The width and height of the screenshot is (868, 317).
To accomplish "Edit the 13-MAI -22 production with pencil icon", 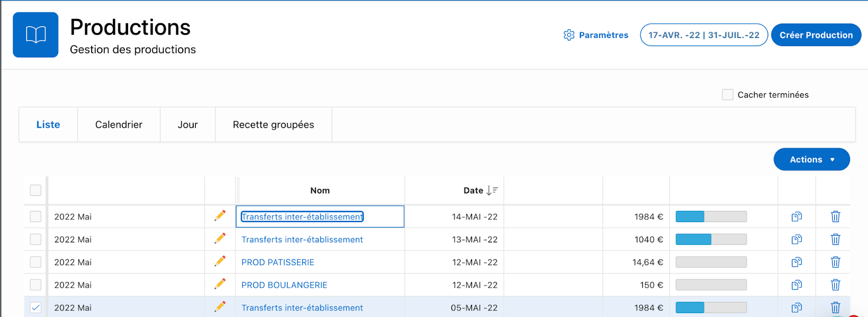I will click(x=220, y=238).
